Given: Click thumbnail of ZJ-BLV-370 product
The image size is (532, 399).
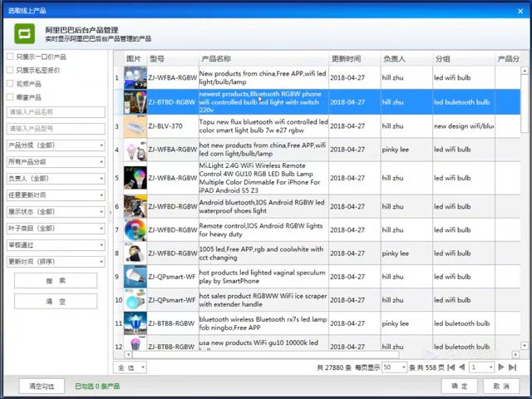Looking at the screenshot, I should pyautogui.click(x=135, y=126).
